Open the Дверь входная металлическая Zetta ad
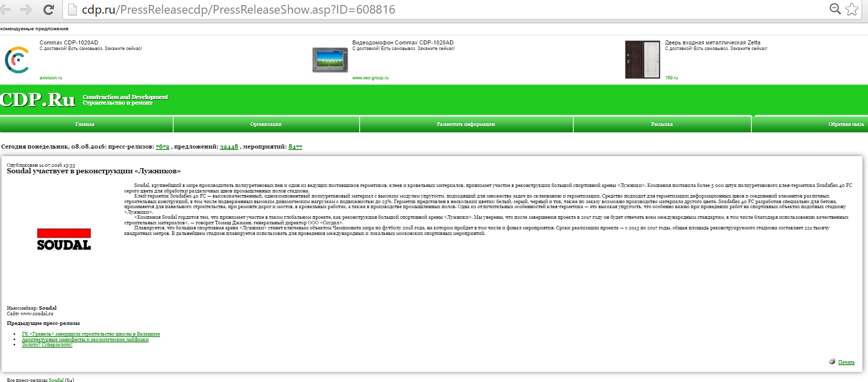The width and height of the screenshot is (868, 382). [712, 43]
